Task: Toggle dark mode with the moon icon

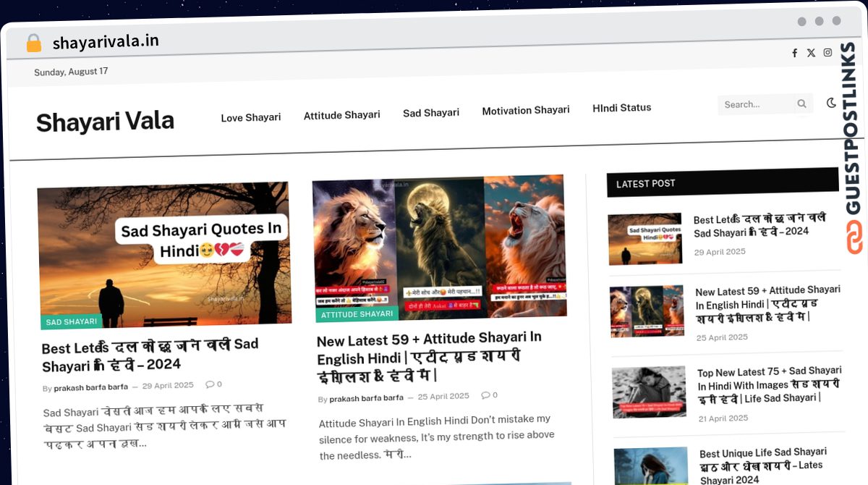Action: [x=831, y=103]
